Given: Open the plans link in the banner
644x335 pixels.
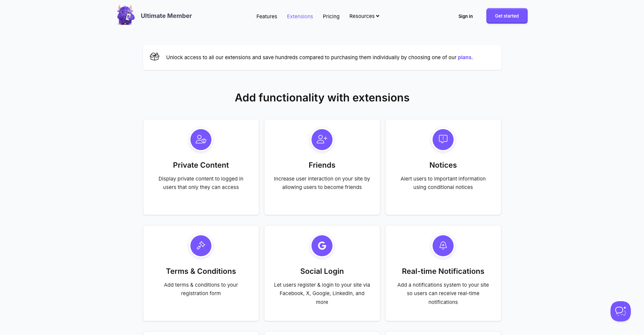Looking at the screenshot, I should point(464,57).
